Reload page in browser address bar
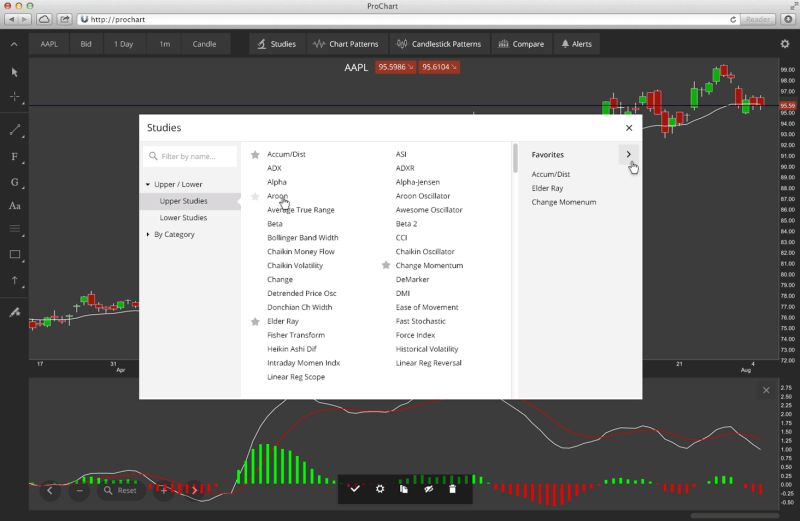Viewport: 800px width, 521px height. pos(733,19)
